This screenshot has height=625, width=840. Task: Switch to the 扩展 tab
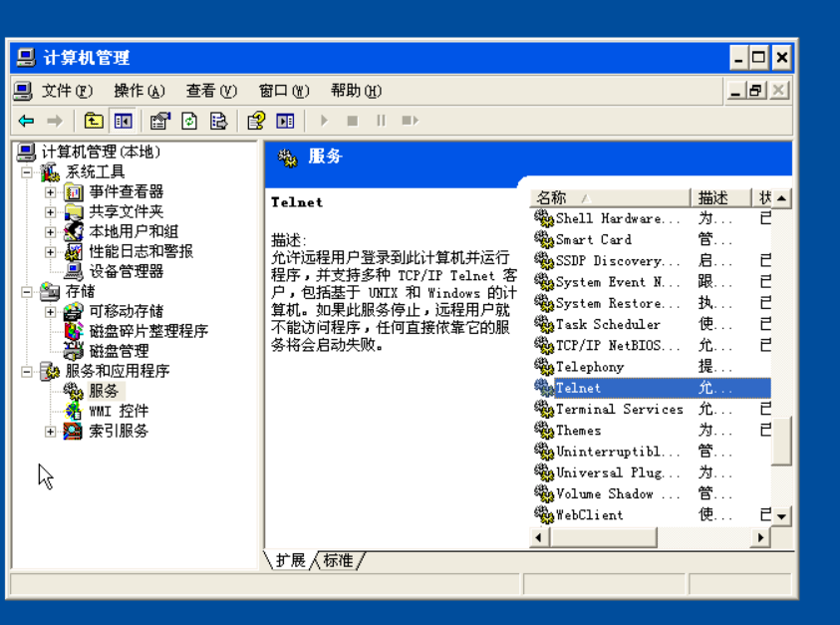click(x=290, y=560)
